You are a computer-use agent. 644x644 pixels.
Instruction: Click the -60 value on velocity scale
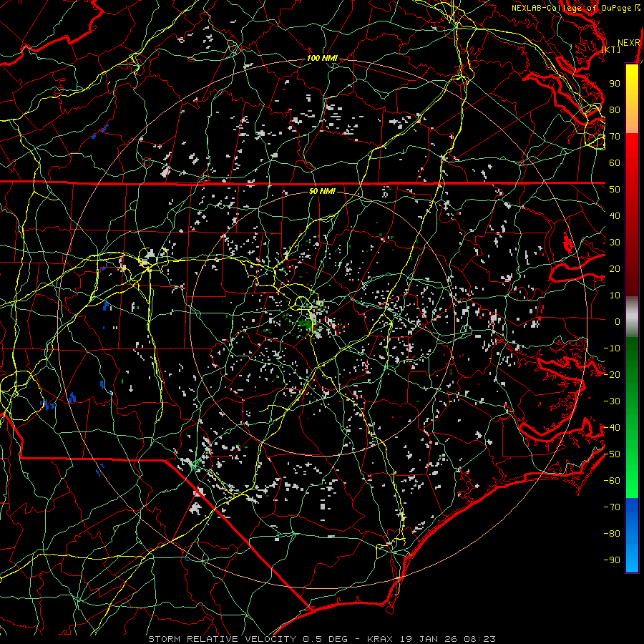pos(612,481)
